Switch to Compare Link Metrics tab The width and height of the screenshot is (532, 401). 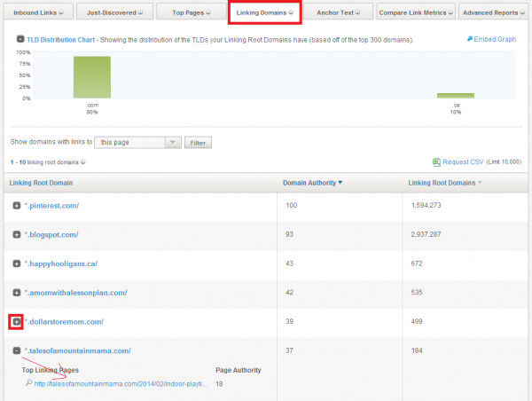coord(416,12)
